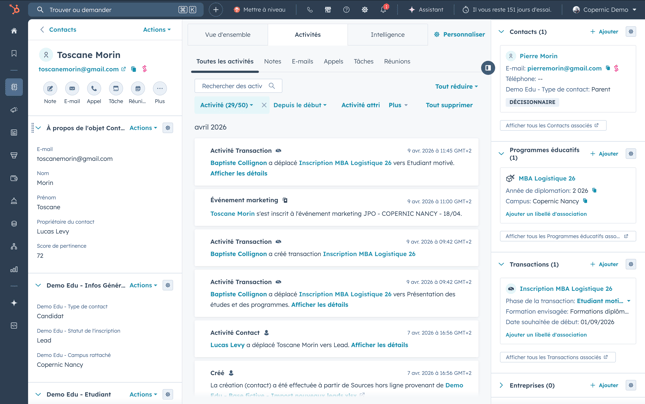
Task: Click Ajouter in Programmes éducatifs card
Action: pos(604,153)
